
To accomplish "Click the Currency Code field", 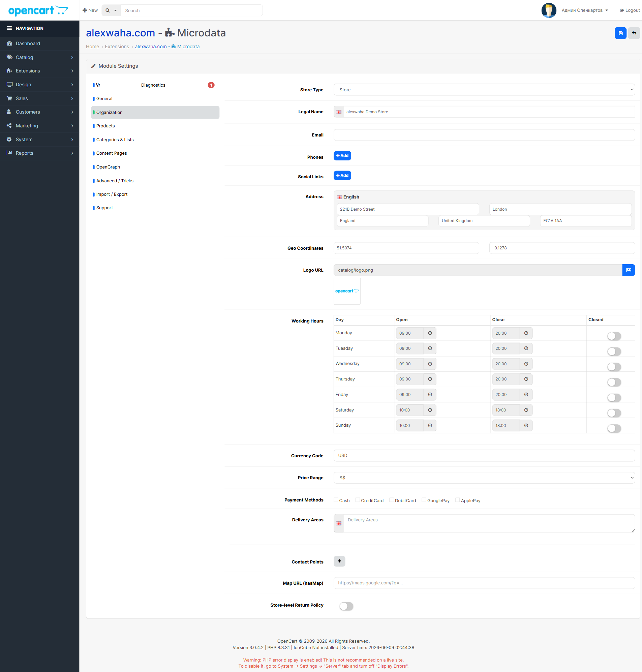I will tap(484, 455).
